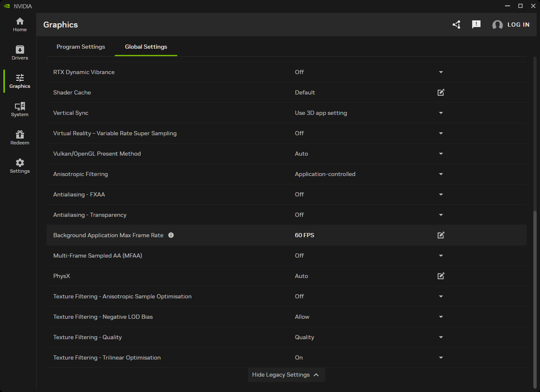Edit Background Application Max Frame Rate value
The image size is (540, 392).
pyautogui.click(x=441, y=235)
